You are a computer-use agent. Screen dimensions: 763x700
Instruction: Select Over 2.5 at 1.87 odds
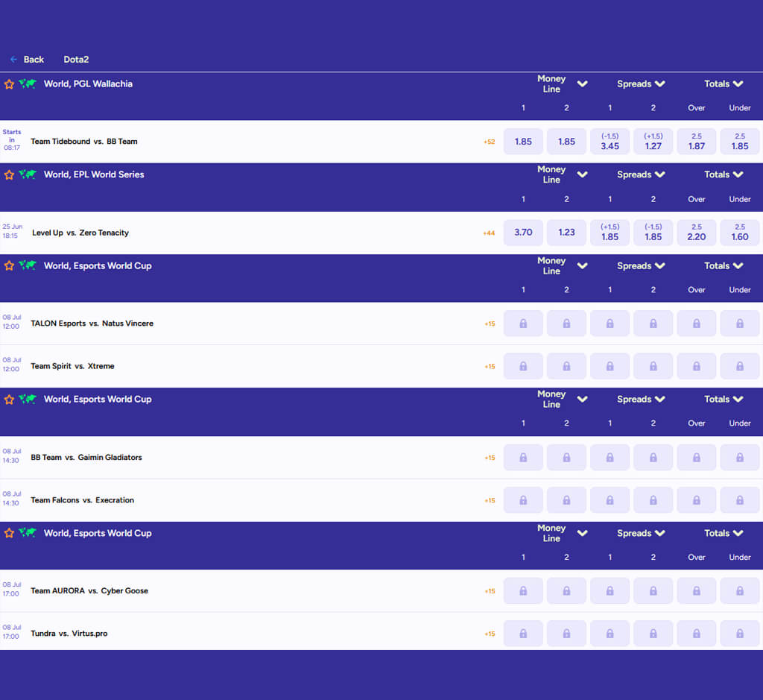point(697,142)
